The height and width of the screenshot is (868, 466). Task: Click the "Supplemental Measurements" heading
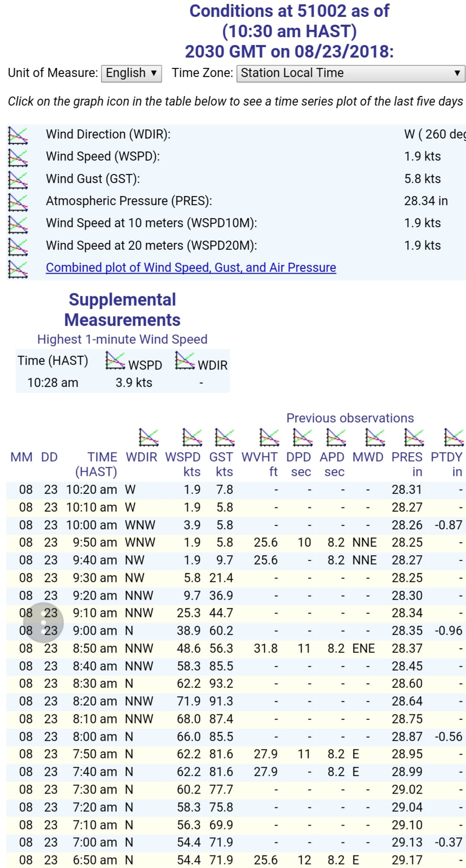[x=122, y=310]
